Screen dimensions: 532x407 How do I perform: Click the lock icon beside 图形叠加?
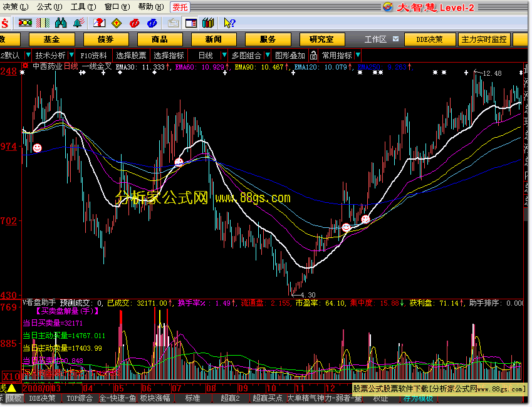[313, 55]
